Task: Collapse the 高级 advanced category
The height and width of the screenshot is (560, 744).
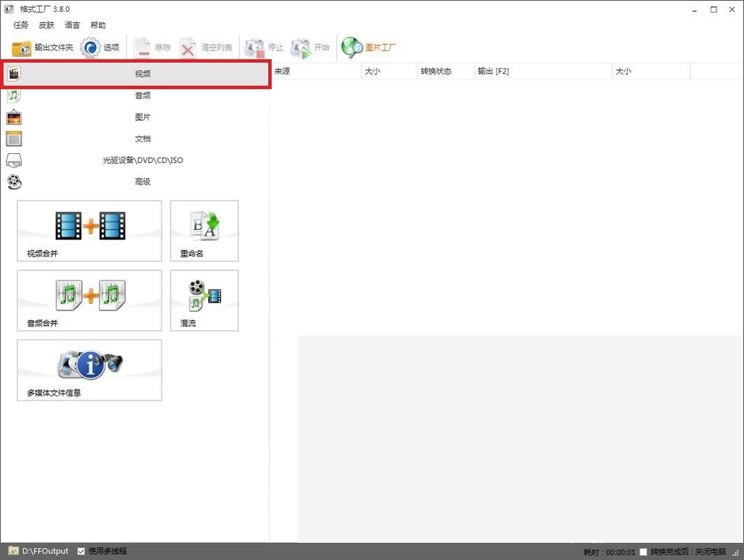Action: 135,181
